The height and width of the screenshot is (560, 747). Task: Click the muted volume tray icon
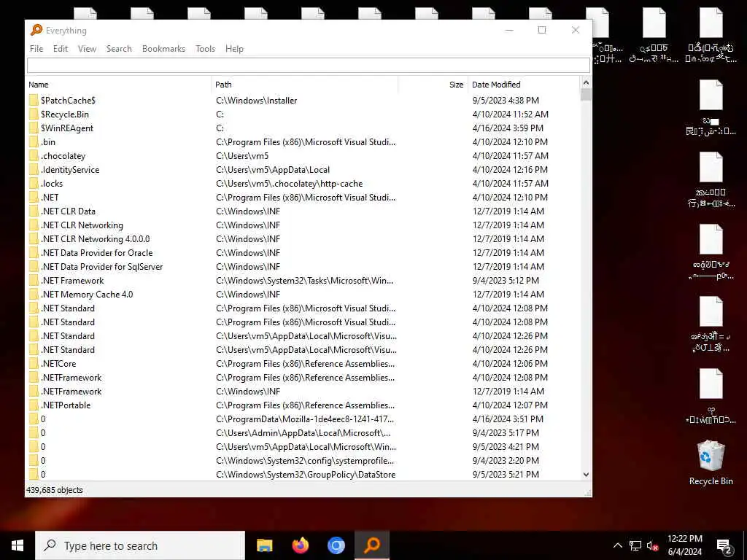tap(652, 545)
